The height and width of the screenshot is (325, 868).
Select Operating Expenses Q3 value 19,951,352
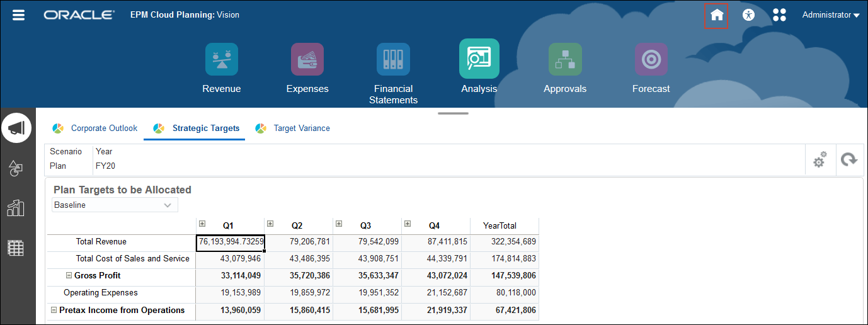tap(367, 293)
